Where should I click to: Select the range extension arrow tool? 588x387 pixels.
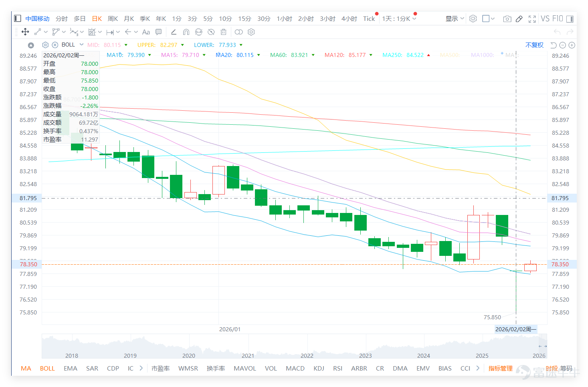click(x=110, y=32)
